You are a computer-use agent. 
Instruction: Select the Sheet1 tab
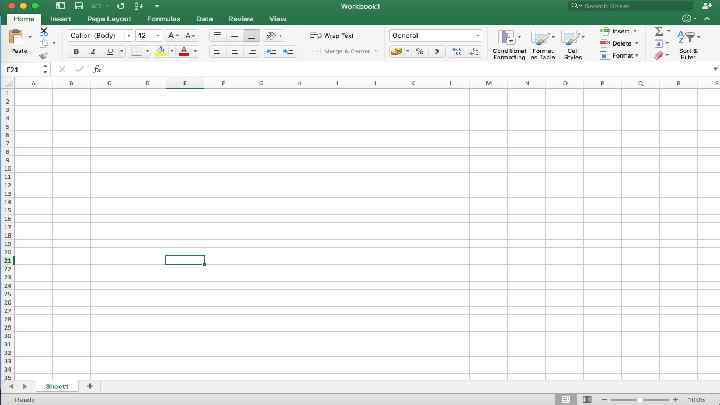click(57, 387)
